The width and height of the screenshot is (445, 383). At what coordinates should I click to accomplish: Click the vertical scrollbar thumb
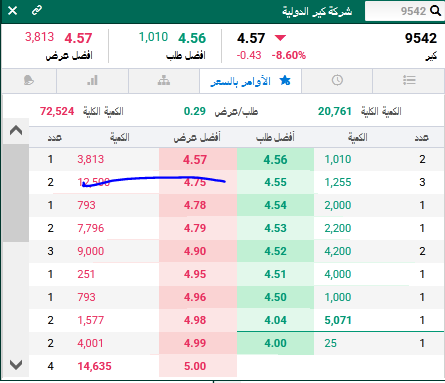tap(16, 193)
